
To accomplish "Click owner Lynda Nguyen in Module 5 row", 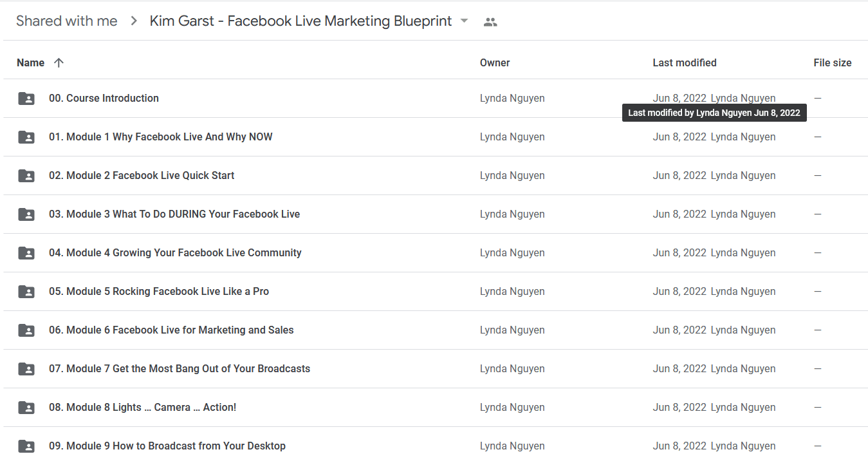I will 512,291.
